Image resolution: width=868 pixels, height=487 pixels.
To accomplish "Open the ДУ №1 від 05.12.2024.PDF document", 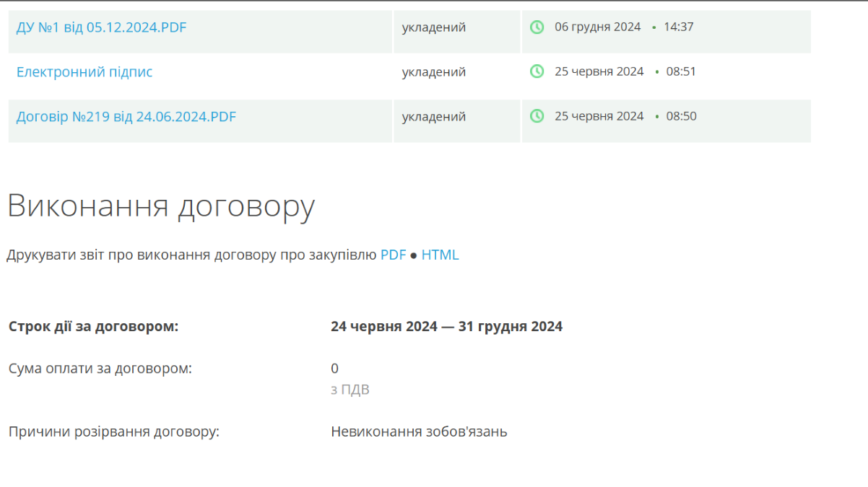I will pyautogui.click(x=101, y=27).
